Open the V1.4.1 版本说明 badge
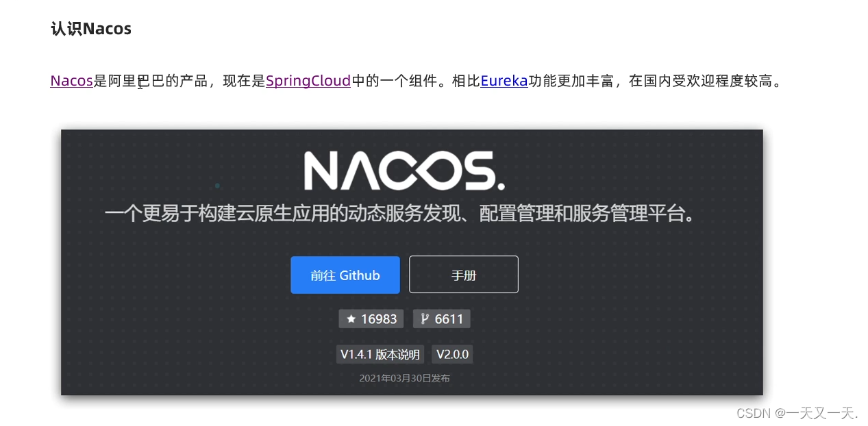 tap(380, 354)
